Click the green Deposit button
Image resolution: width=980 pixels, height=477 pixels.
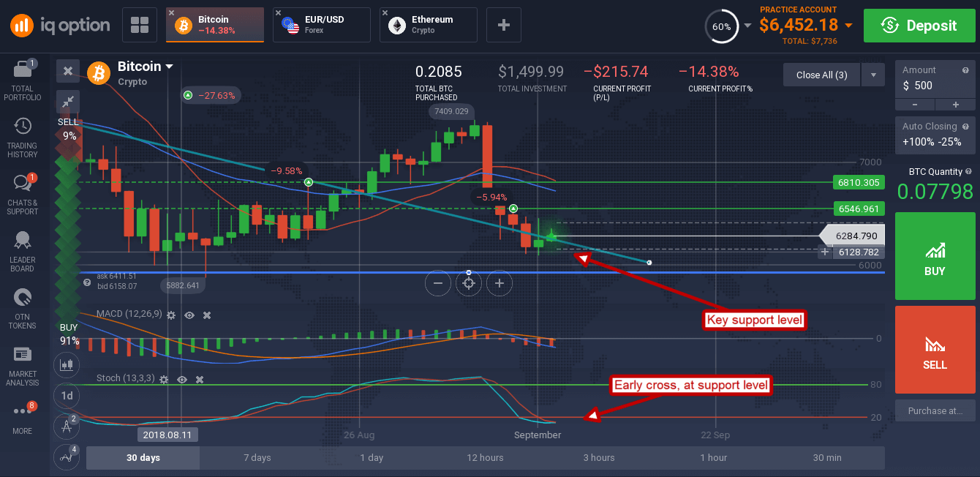(x=919, y=26)
